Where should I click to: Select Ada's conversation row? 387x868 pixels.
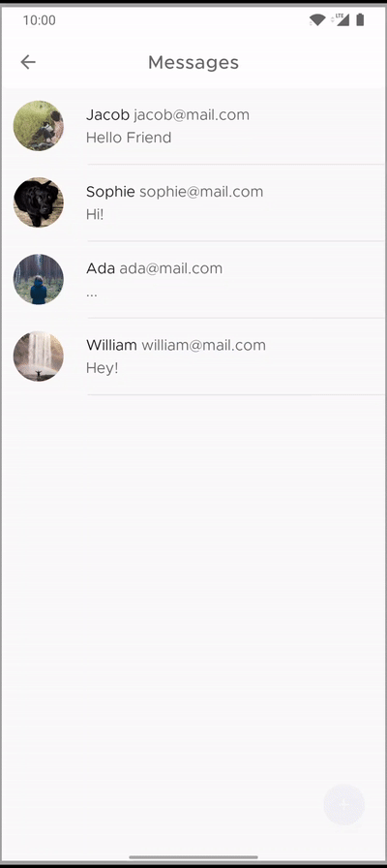click(193, 280)
